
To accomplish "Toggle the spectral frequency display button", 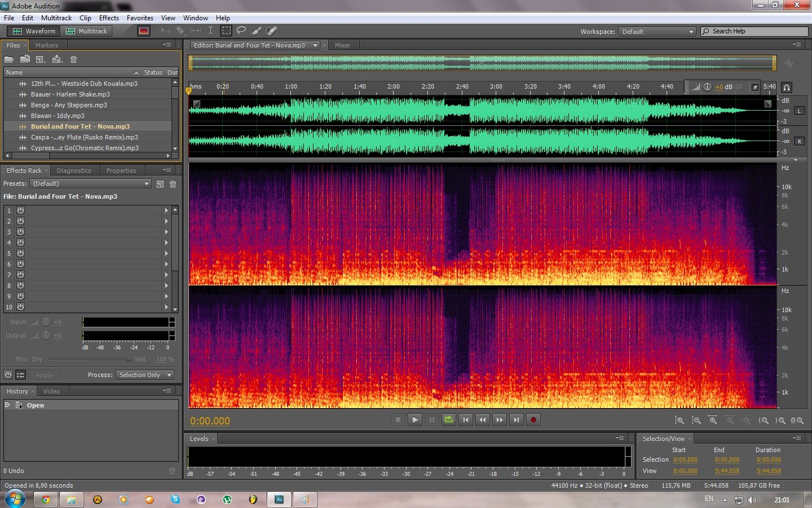I will 144,31.
